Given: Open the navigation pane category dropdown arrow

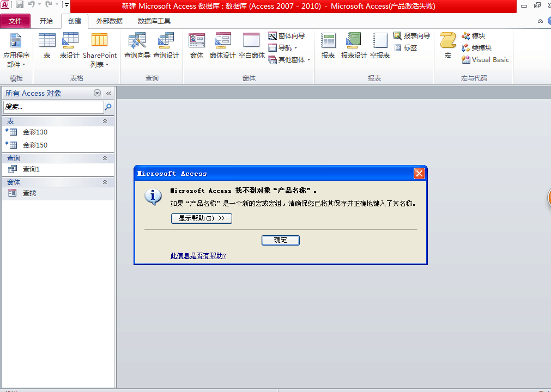Looking at the screenshot, I should coord(98,93).
